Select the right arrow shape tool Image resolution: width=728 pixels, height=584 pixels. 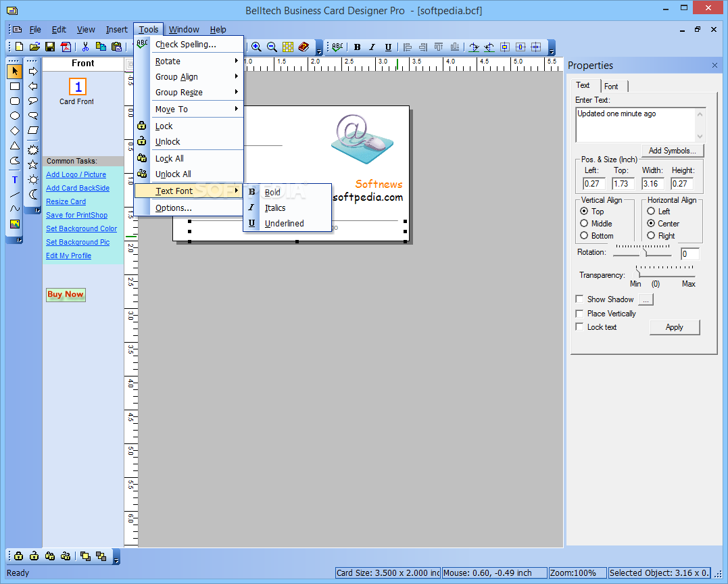point(33,71)
